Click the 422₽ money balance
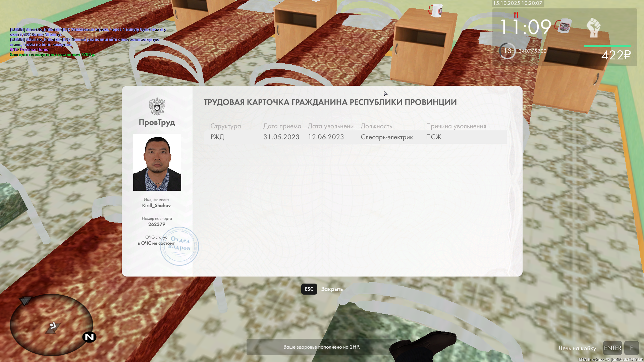 (x=616, y=55)
